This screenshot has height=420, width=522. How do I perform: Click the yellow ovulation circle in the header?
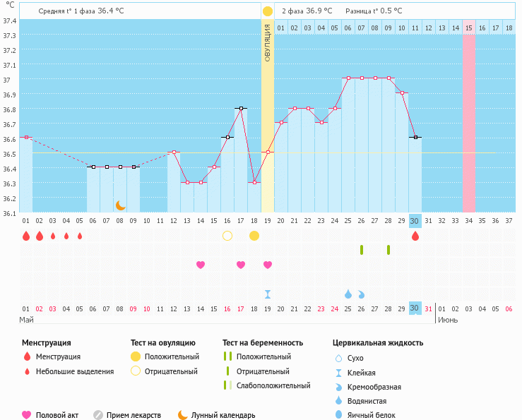(x=268, y=11)
